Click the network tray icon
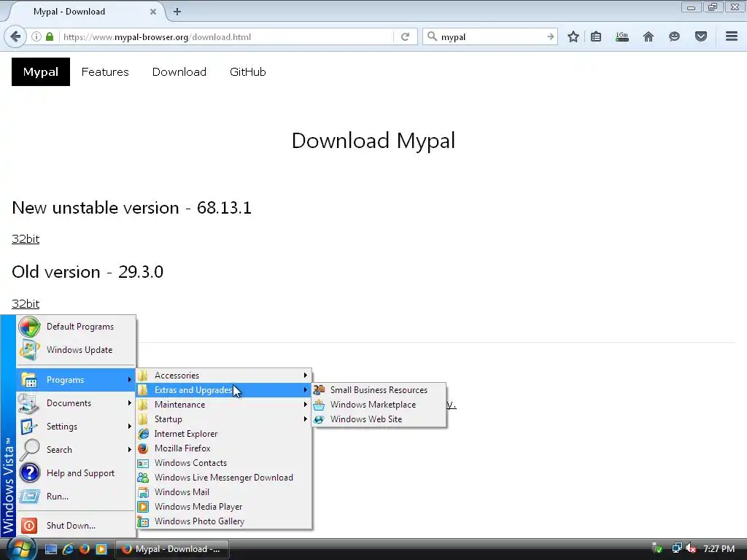The width and height of the screenshot is (747, 560). point(676,548)
